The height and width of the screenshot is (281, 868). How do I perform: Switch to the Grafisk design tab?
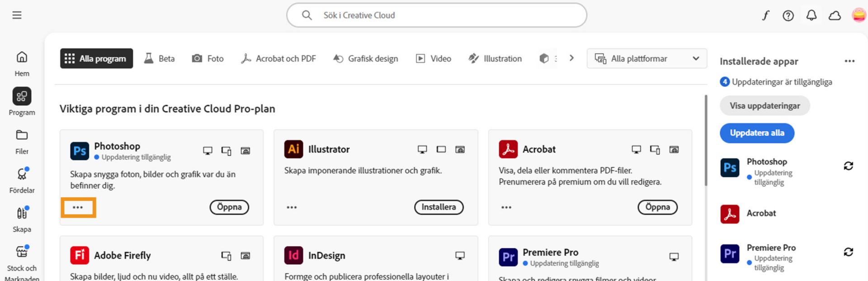coord(366,59)
